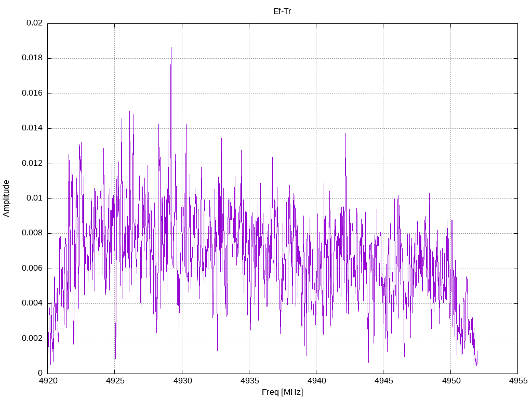Click y-axis tick label 0.016
This screenshot has width=532, height=399.
pos(32,94)
